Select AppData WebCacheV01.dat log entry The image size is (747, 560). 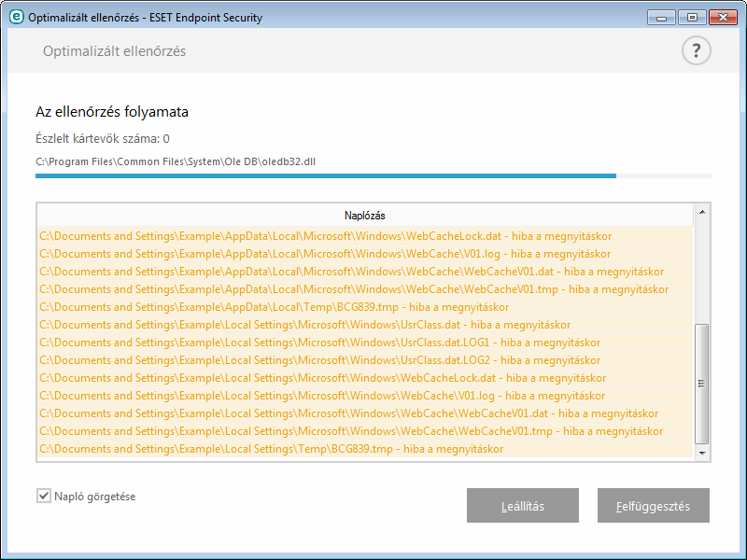(365, 272)
